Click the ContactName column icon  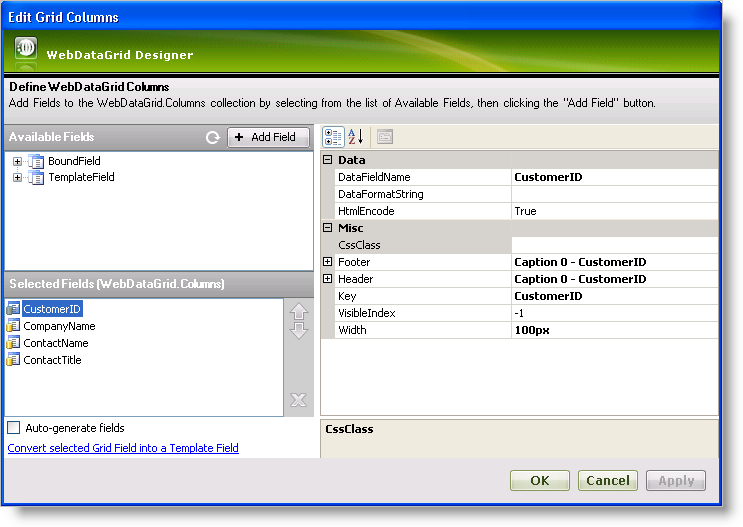[13, 343]
